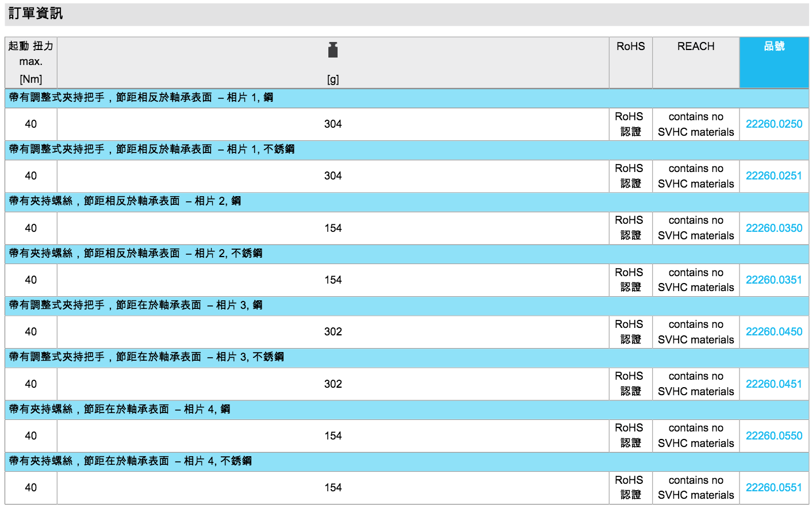Open part number 22260.0550 link
This screenshot has height=512, width=812.
tap(773, 436)
